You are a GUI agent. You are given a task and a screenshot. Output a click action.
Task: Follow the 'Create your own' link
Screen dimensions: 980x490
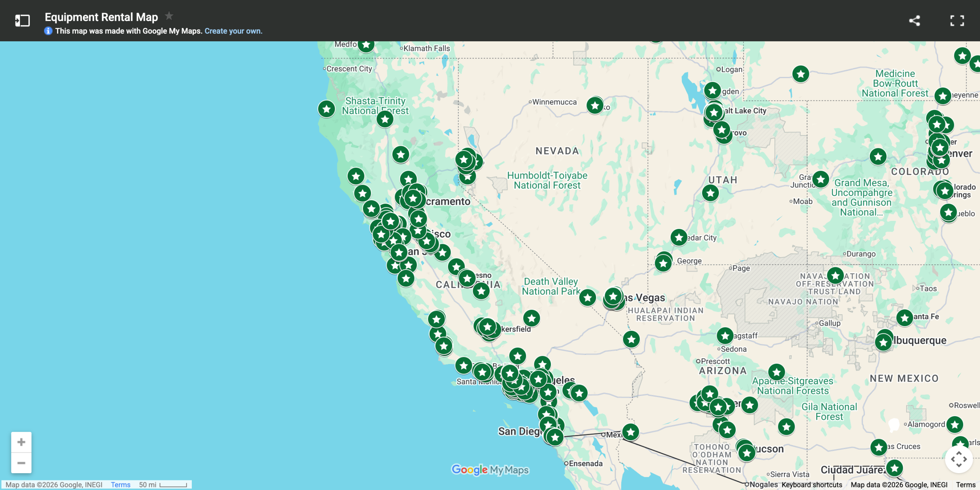(234, 31)
